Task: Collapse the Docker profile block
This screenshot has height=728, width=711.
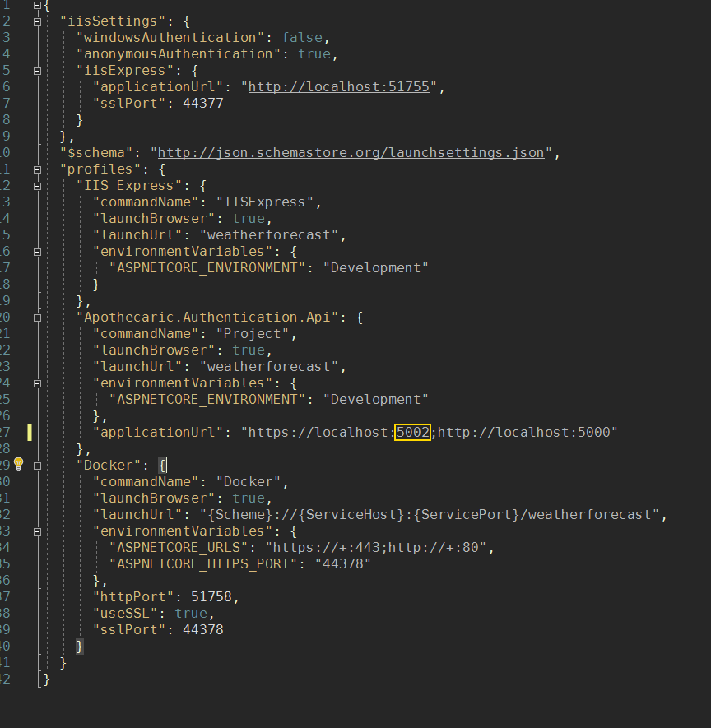Action: 38,465
